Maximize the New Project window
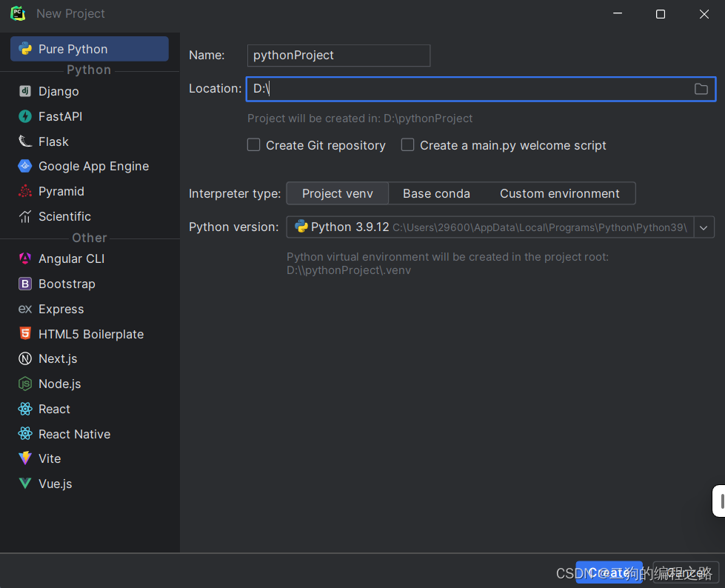725x588 pixels. [x=661, y=14]
